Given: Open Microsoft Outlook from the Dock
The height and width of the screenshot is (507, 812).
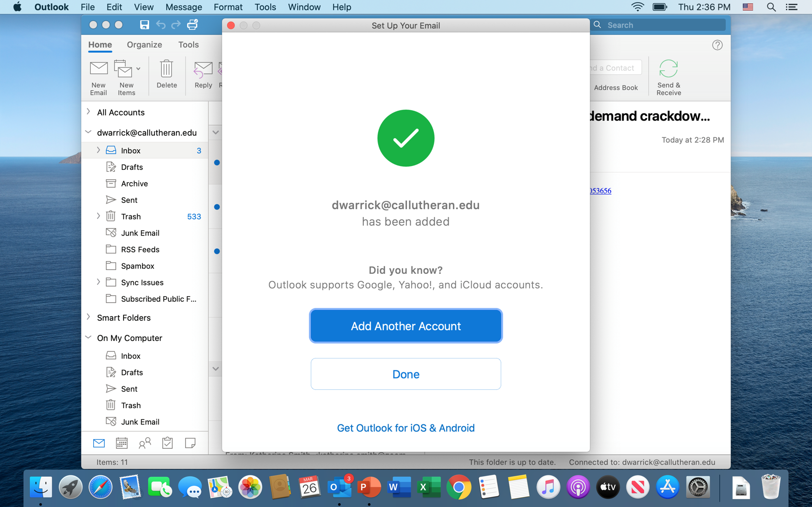Looking at the screenshot, I should click(339, 487).
